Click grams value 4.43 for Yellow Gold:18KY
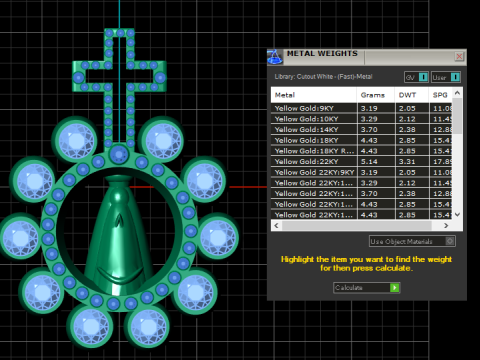The height and width of the screenshot is (360, 480). click(x=369, y=140)
